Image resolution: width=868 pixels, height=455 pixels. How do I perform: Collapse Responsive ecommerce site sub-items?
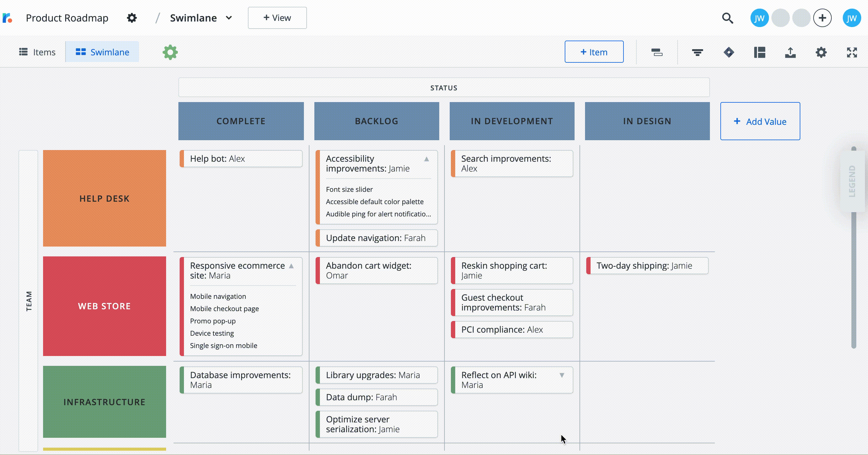click(291, 266)
